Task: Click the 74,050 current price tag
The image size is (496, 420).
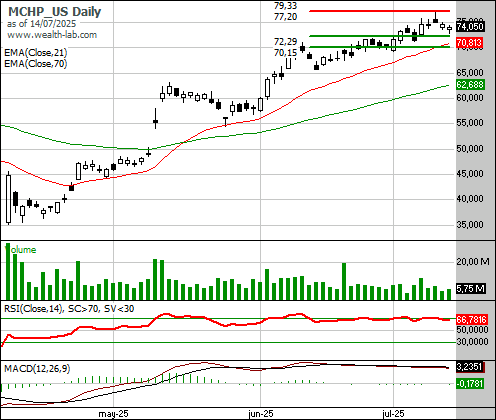Action: [470, 27]
